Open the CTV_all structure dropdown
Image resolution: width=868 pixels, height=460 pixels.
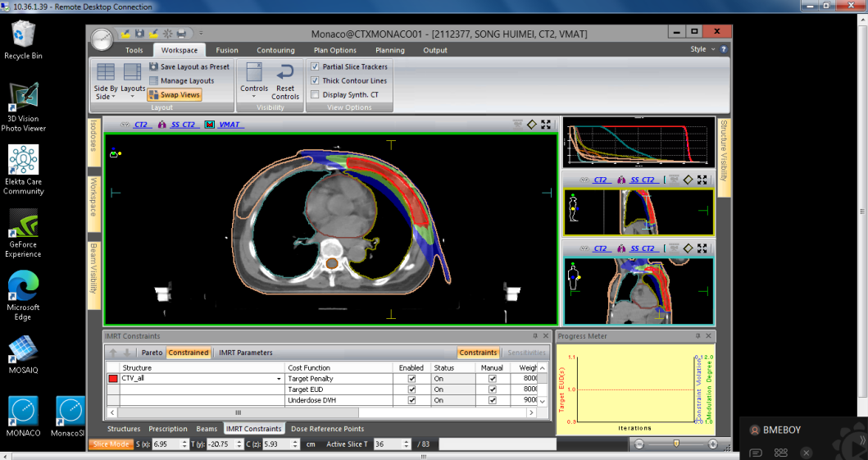[279, 379]
